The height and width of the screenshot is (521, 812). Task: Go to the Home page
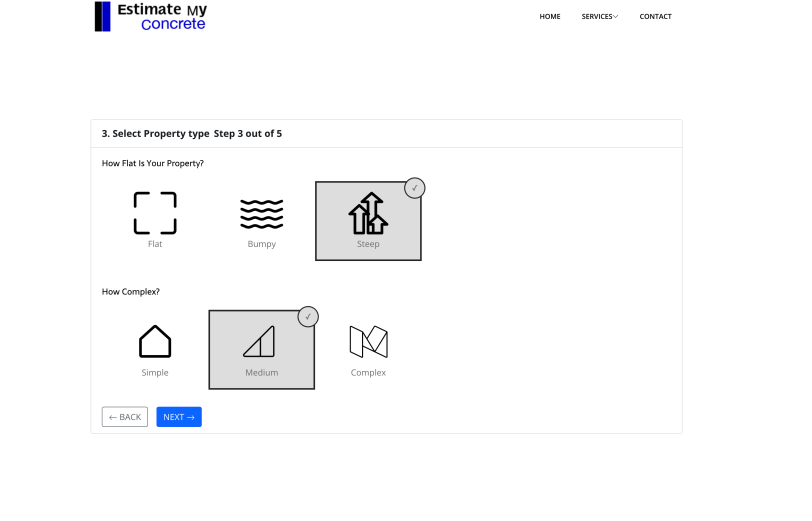(550, 17)
